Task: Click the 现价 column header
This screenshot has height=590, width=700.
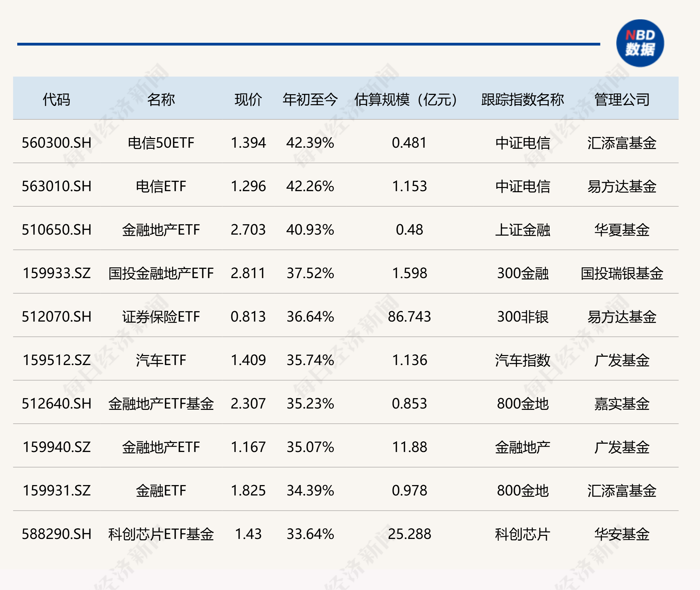Action: click(x=248, y=100)
